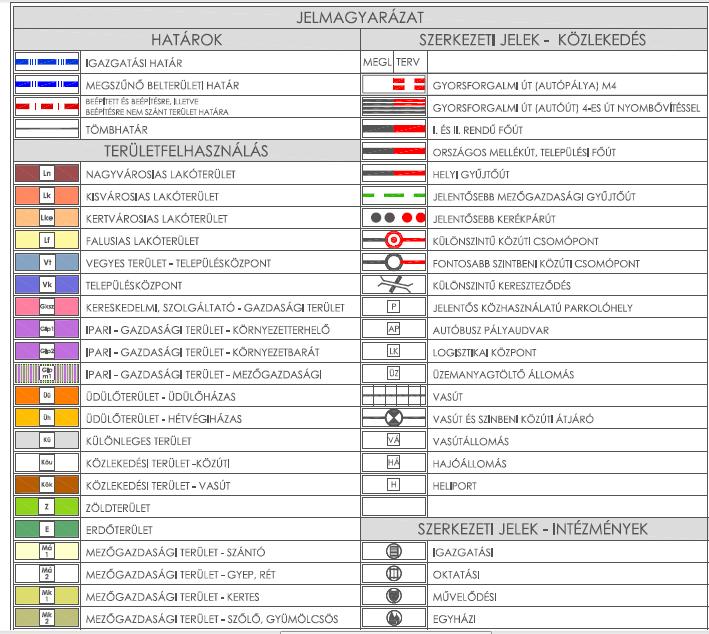The image size is (709, 634).
Task: Click the Országos mellékút line symbol
Action: tap(394, 151)
